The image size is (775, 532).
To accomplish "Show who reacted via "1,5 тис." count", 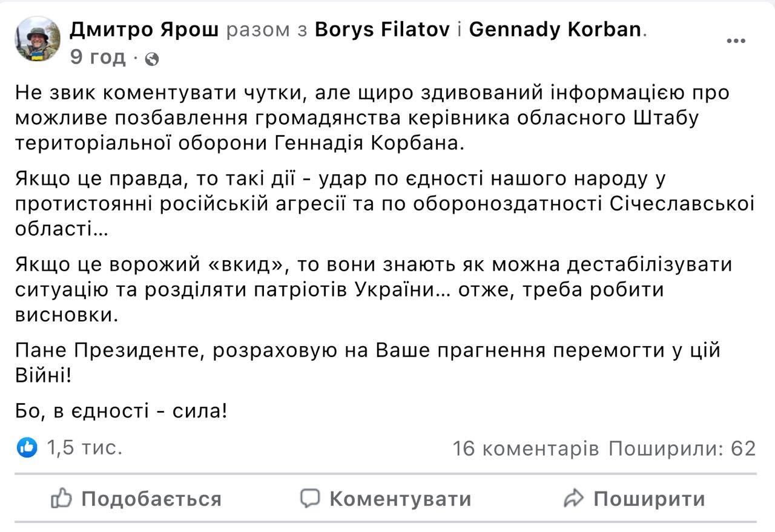I will (x=84, y=448).
